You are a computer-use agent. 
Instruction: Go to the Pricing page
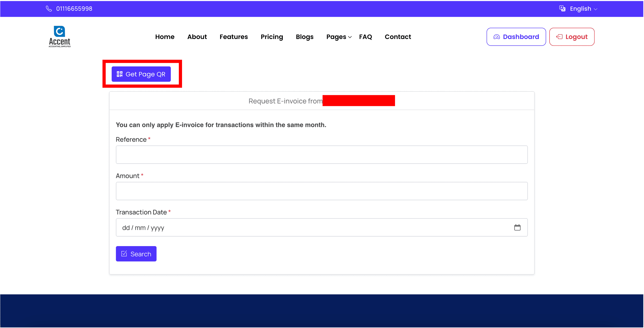[272, 37]
